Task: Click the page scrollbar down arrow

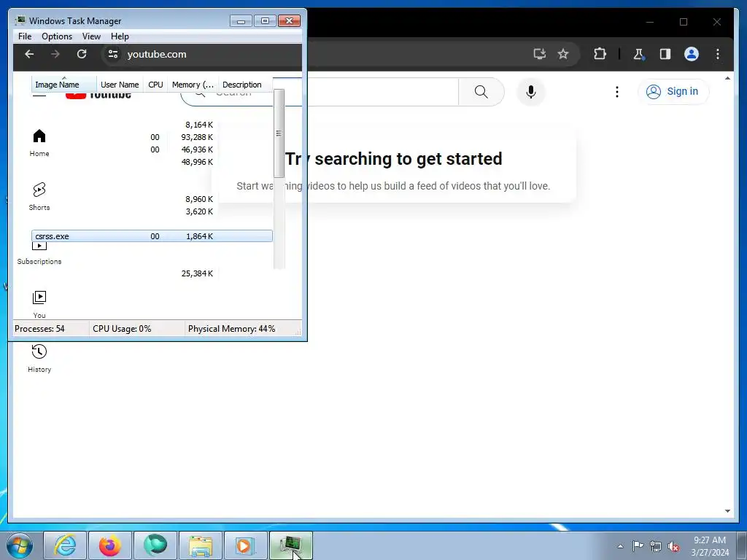Action: (727, 511)
